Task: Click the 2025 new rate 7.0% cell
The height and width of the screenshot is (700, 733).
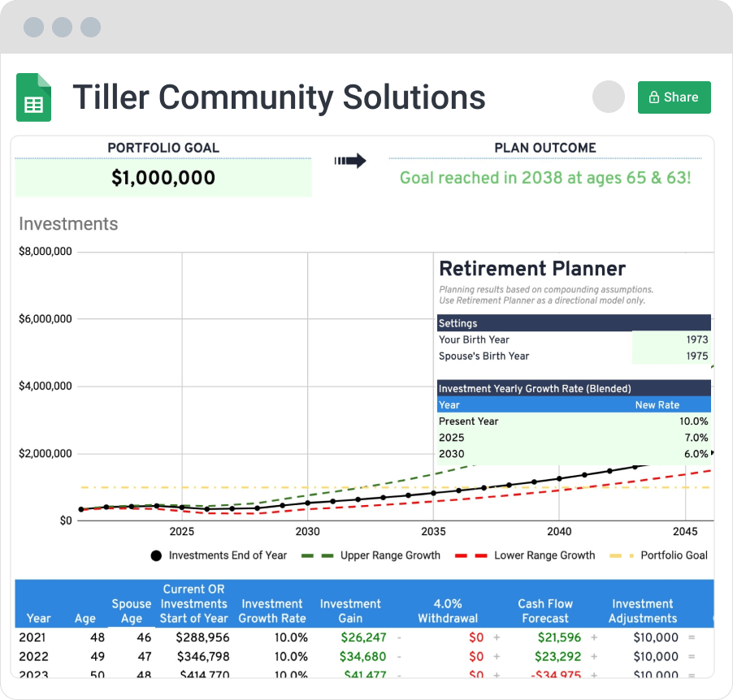Action: coord(696,438)
